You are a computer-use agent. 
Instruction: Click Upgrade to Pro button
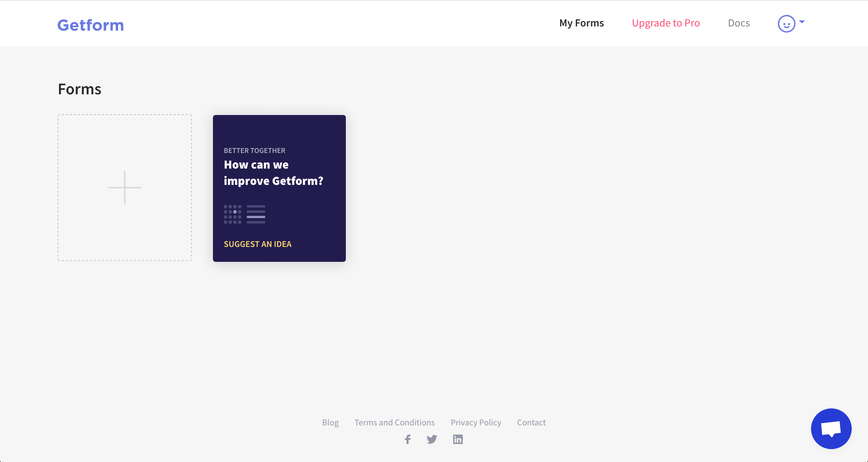pos(666,23)
